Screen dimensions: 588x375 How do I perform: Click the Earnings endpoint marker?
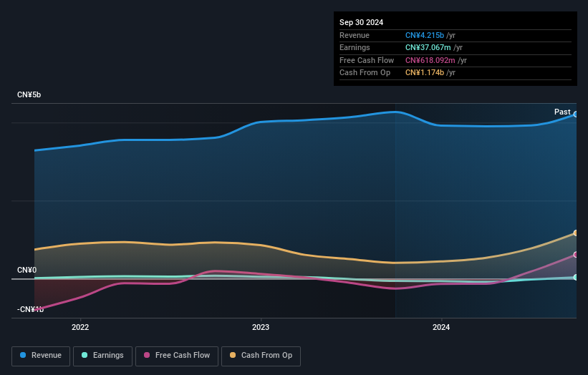coord(576,277)
